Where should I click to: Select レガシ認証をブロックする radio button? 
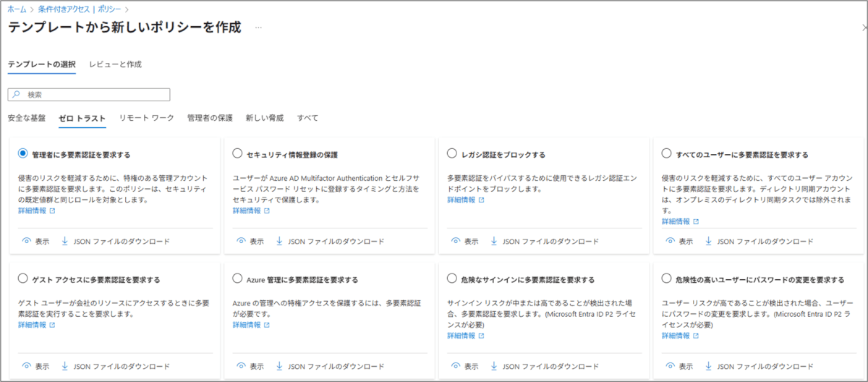point(452,153)
